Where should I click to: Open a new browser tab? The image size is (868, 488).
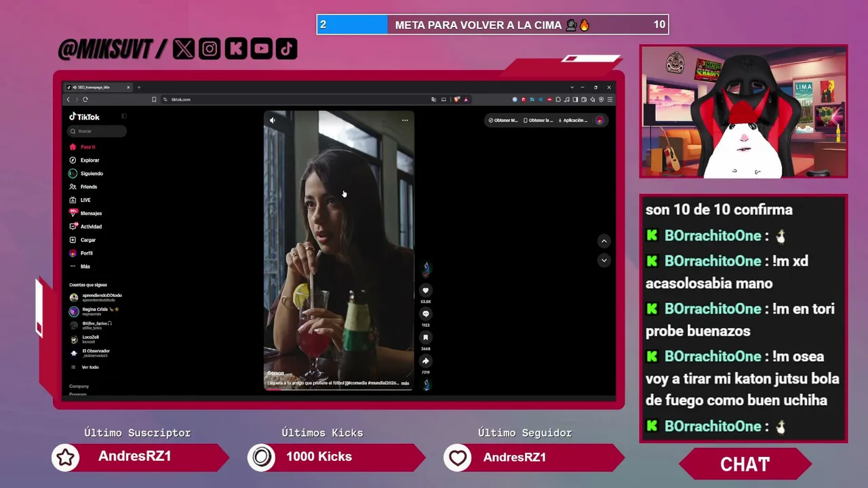139,87
